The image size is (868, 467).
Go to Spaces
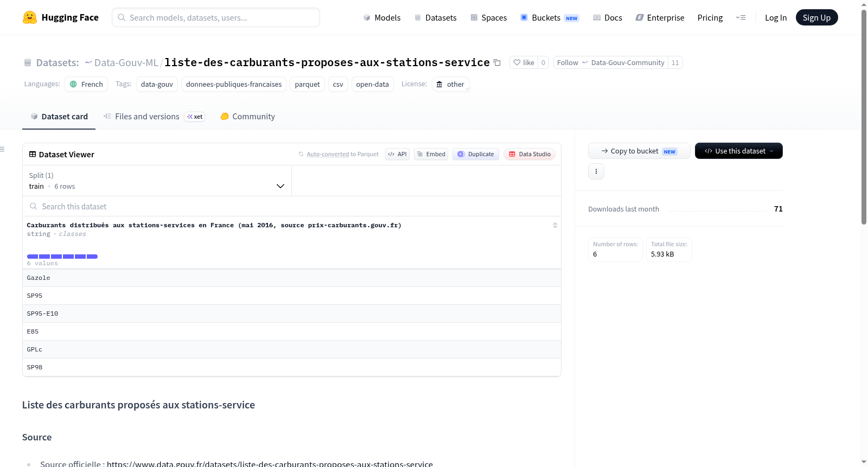coord(489,17)
